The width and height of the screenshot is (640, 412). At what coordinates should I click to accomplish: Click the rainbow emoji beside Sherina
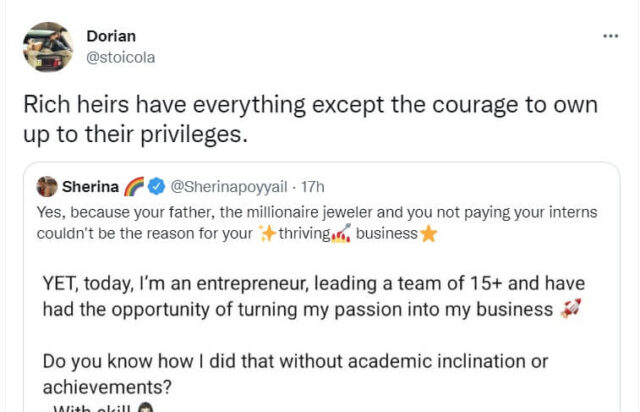pyautogui.click(x=135, y=186)
